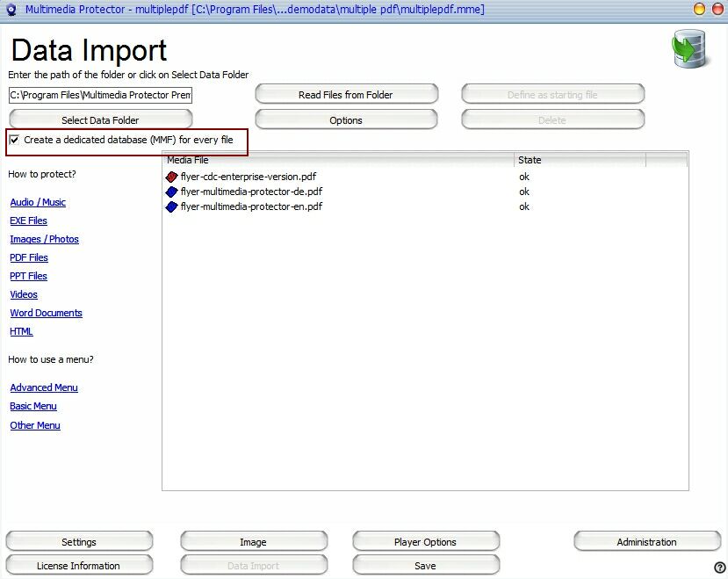728x579 pixels.
Task: Switch to the Player Options section
Action: [x=426, y=542]
